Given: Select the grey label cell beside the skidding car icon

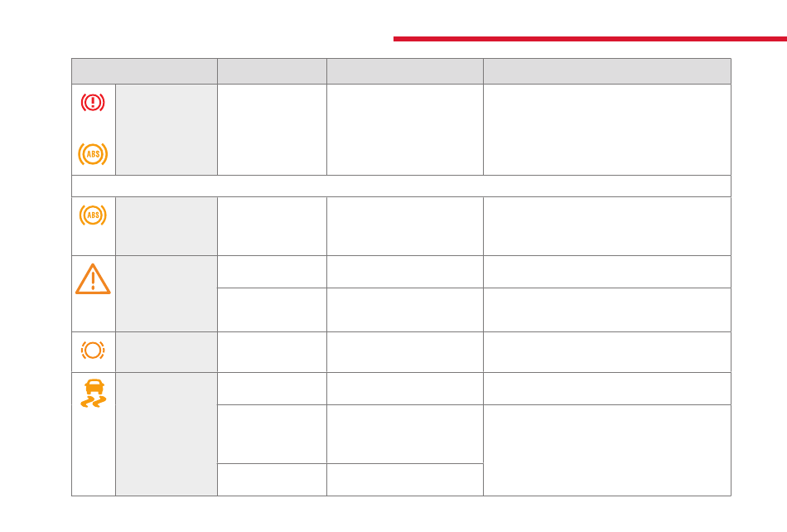Looking at the screenshot, I should (x=167, y=434).
